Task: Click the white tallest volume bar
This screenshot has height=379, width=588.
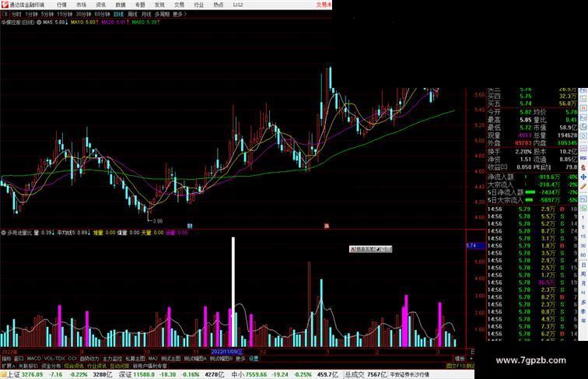Action: tap(233, 292)
